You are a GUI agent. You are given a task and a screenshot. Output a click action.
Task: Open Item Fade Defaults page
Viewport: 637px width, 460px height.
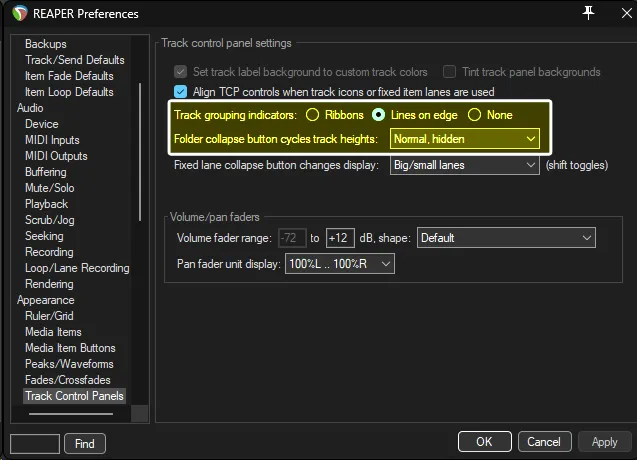click(69, 76)
